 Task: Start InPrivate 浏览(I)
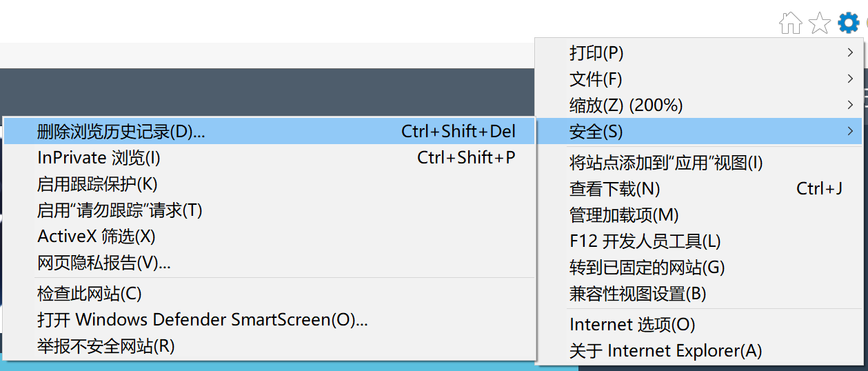click(x=270, y=157)
